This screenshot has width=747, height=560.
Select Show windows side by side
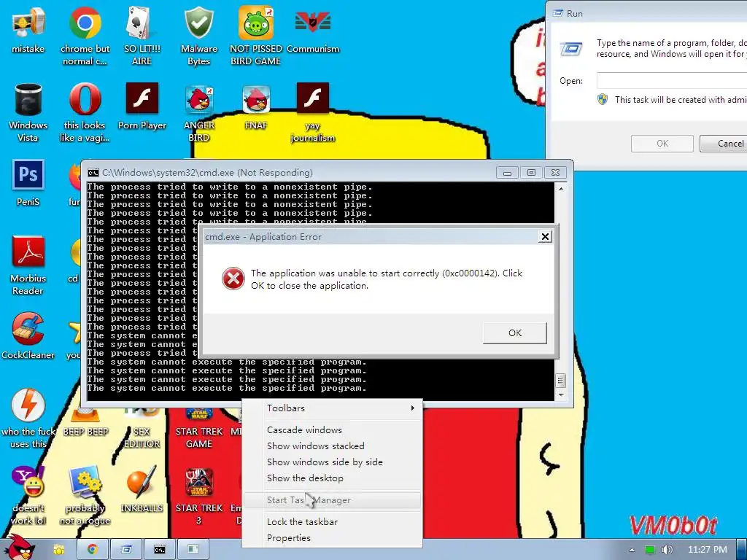click(x=333, y=462)
